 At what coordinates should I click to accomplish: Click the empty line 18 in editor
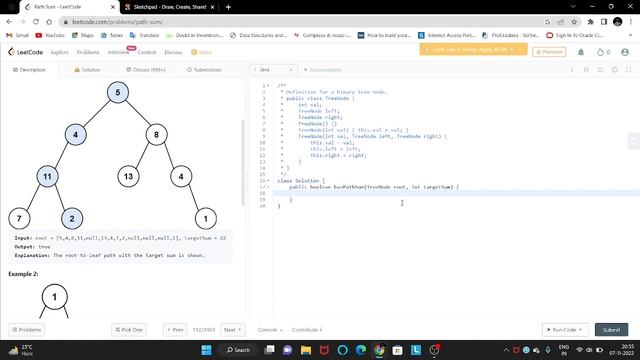tap(456, 193)
